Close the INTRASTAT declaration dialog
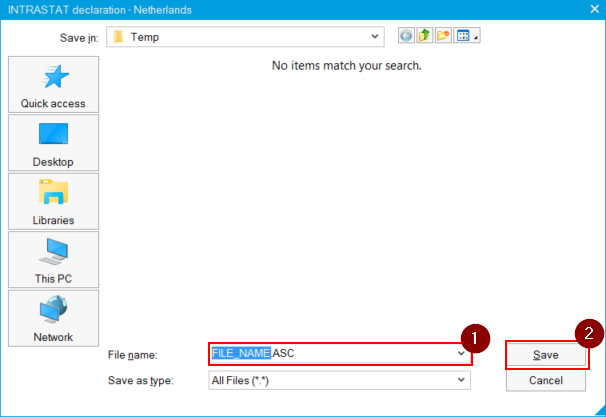Image resolution: width=606 pixels, height=417 pixels. [595, 9]
